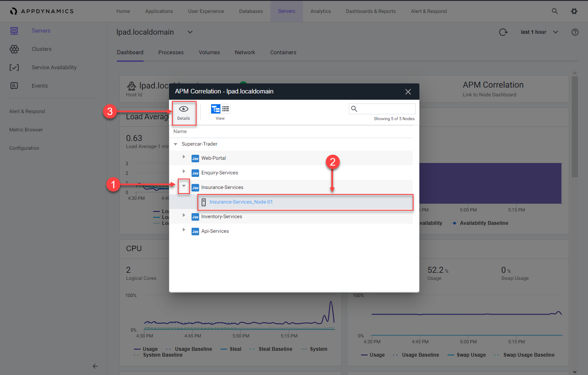Viewport: 588px width, 375px height.
Task: Expand the Api-Services tier
Action: point(184,230)
